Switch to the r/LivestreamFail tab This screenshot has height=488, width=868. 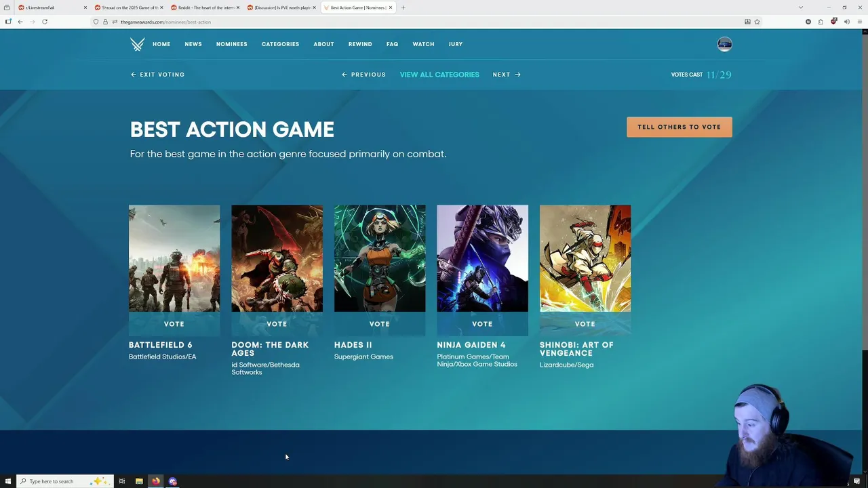(53, 7)
